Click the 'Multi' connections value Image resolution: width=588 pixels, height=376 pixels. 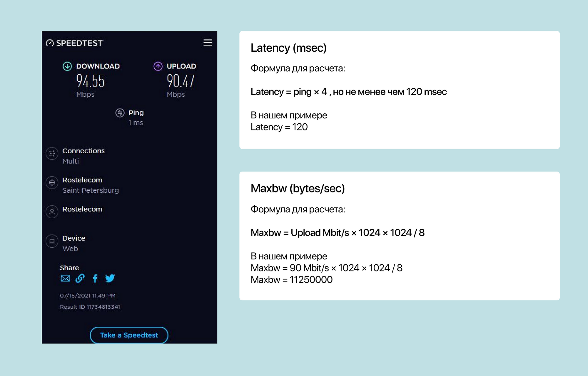tap(71, 161)
